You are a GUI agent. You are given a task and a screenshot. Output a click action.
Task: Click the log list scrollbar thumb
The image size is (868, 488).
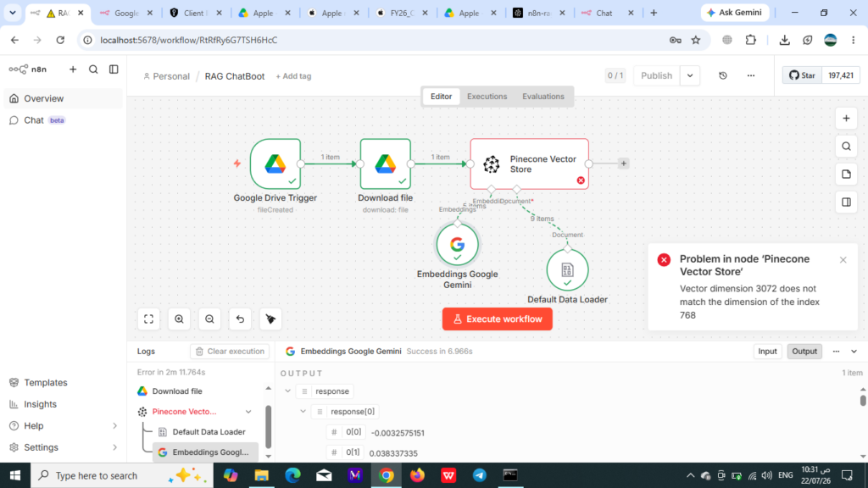(x=269, y=427)
